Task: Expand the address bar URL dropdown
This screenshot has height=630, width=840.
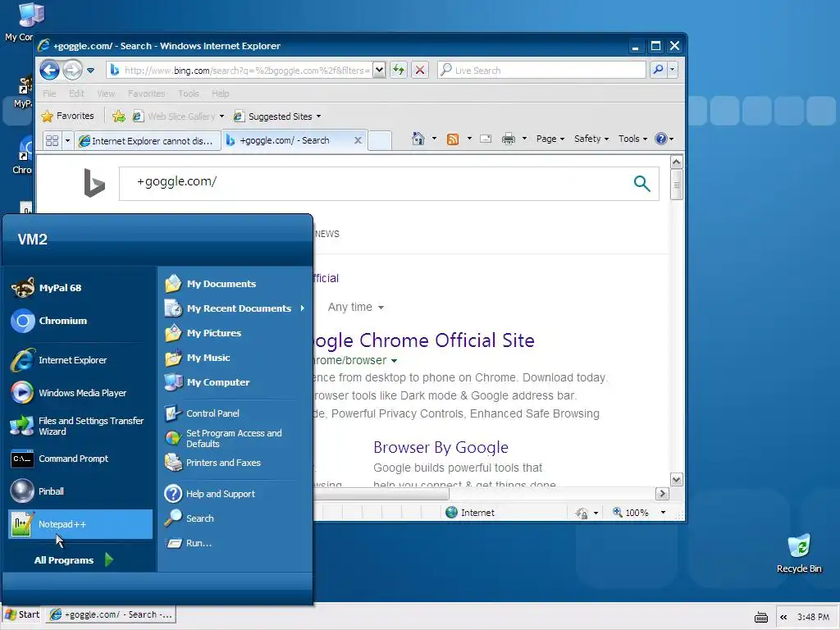Action: [379, 70]
